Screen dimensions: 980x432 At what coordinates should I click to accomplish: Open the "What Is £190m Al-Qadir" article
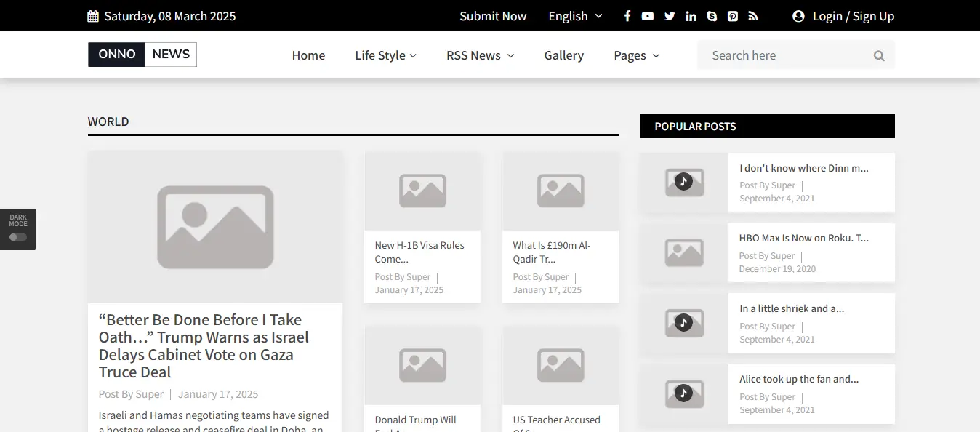coord(552,252)
